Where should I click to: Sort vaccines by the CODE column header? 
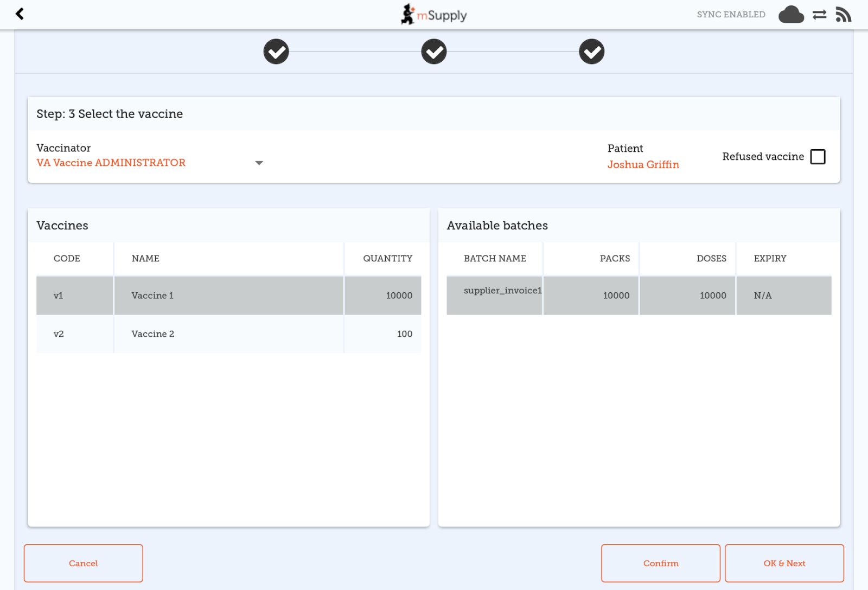coord(67,259)
